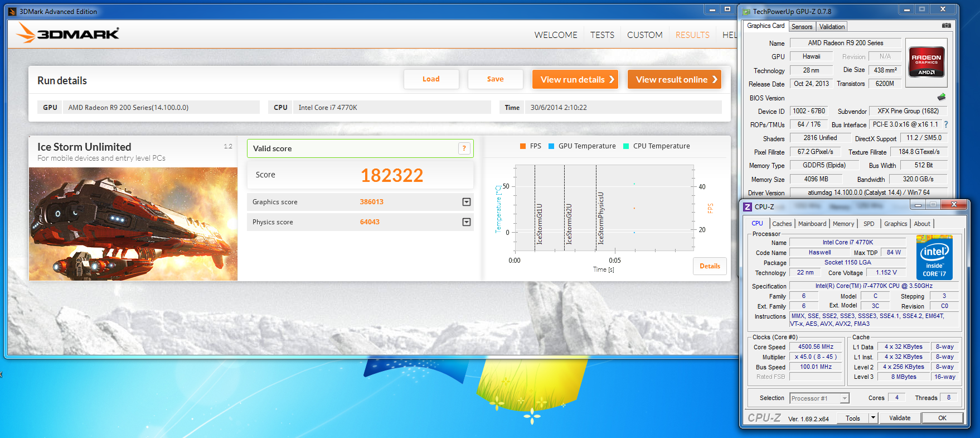Click the Details button under the chart
Screen dimensions: 980x438
click(x=710, y=266)
